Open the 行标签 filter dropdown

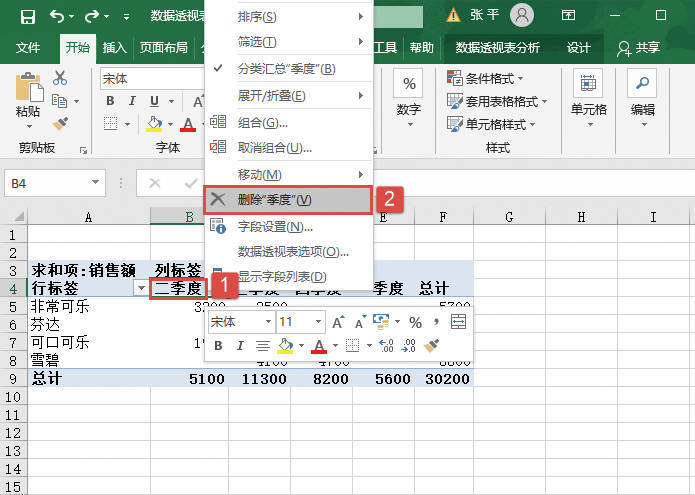pos(140,288)
